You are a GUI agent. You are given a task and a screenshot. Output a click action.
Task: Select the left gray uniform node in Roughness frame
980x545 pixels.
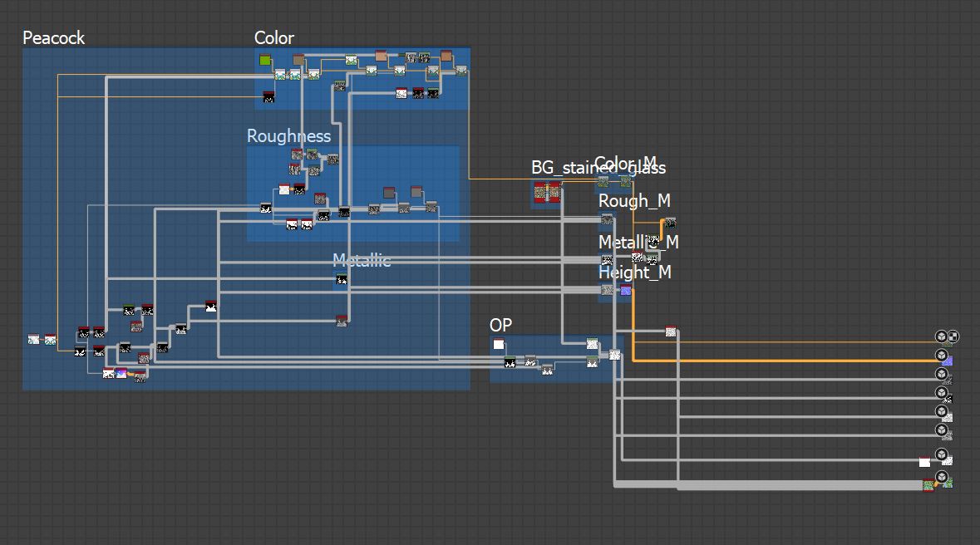pos(389,192)
